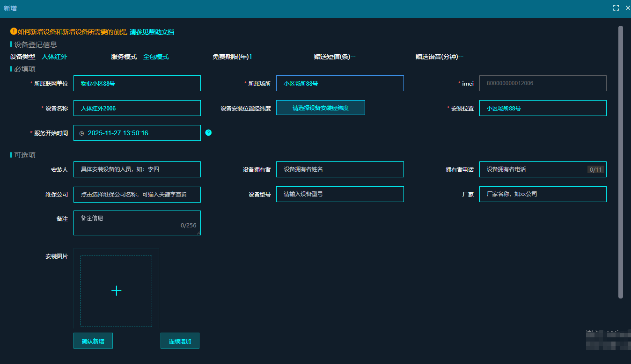Image resolution: width=631 pixels, height=364 pixels.
Task: Click the plus icon to upload install image
Action: [116, 291]
